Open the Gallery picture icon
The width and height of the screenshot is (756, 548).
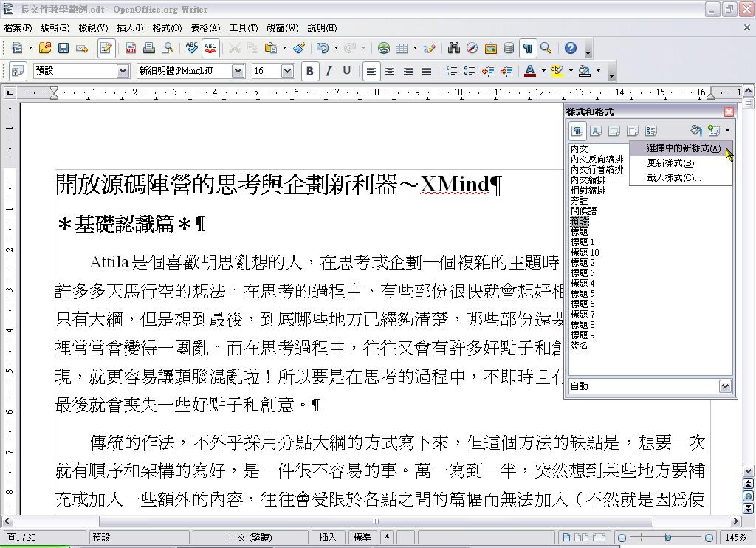[491, 48]
